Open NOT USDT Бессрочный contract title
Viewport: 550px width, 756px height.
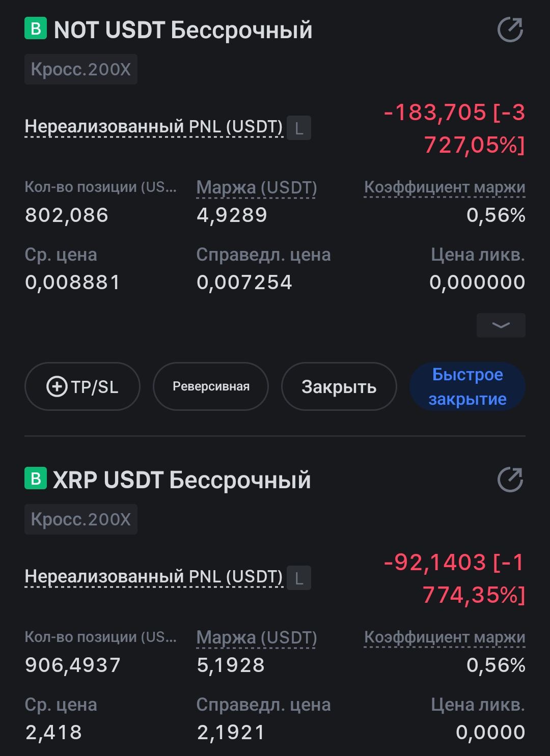[183, 30]
